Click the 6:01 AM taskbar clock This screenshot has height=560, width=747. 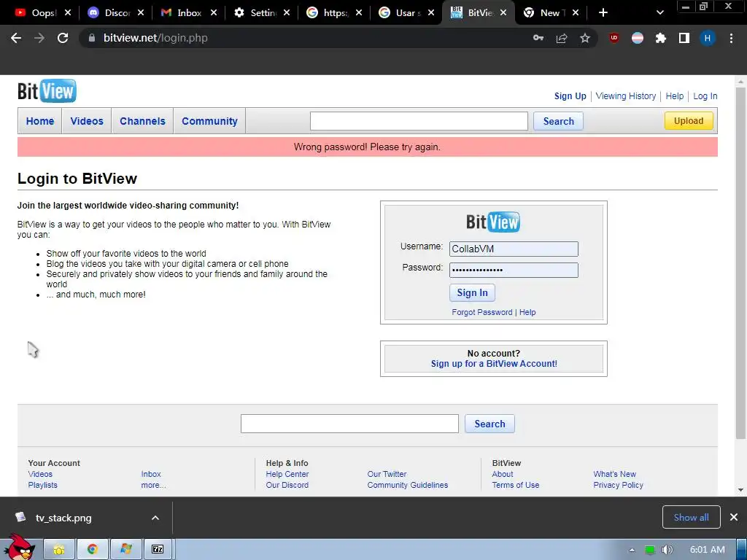coord(707,550)
